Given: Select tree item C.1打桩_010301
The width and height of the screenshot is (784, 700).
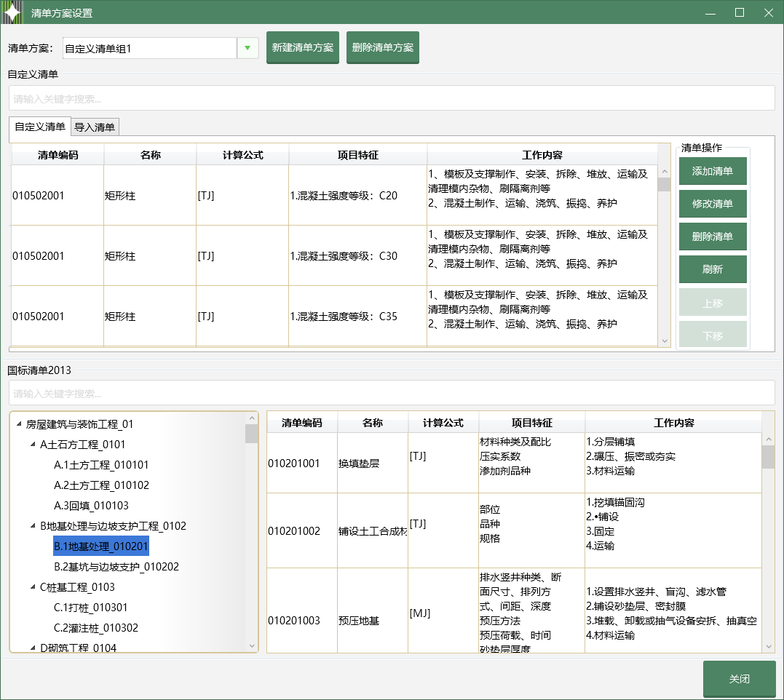Looking at the screenshot, I should coord(90,607).
